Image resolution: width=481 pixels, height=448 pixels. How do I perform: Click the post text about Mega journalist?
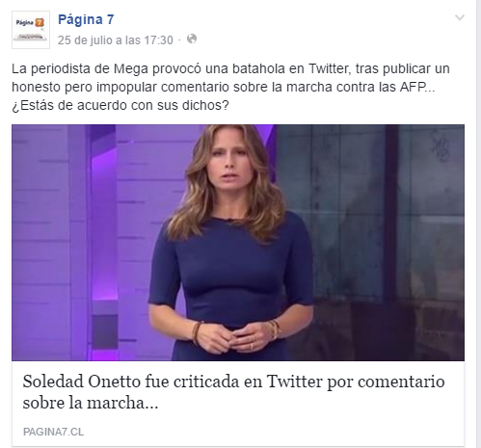(230, 87)
